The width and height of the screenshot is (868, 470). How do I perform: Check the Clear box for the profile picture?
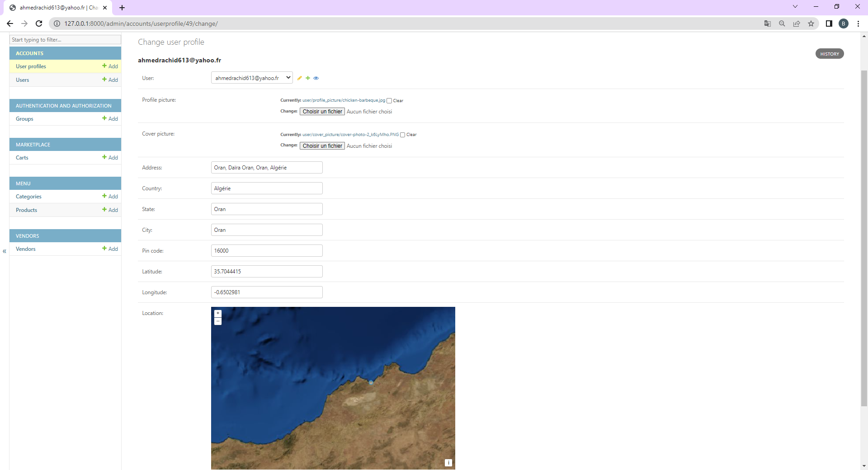point(389,100)
